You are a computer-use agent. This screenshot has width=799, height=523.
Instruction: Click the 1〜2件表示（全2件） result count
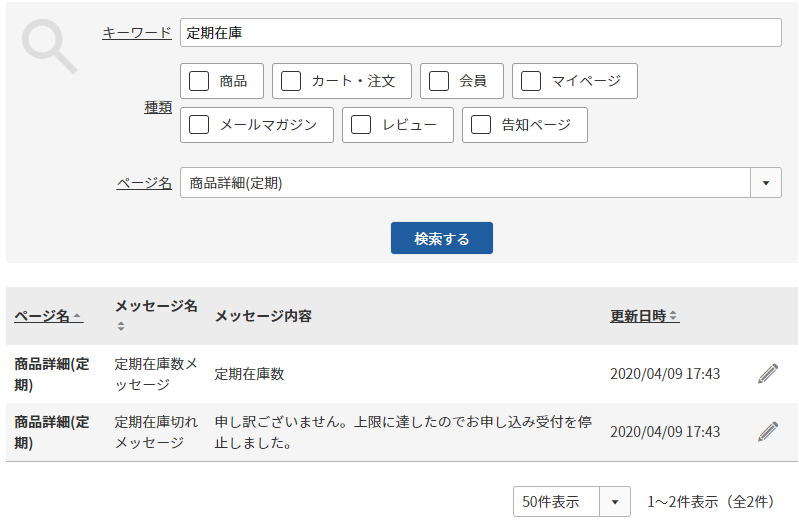pos(711,502)
